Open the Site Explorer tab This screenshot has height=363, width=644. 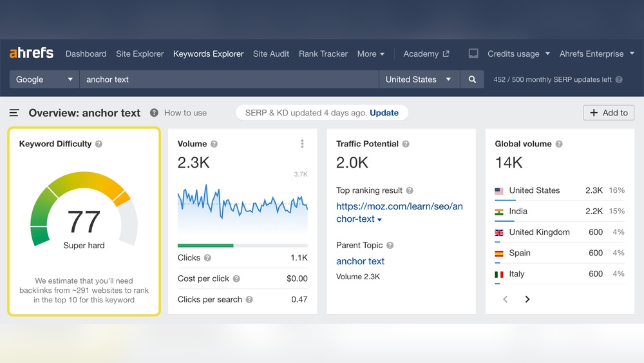[140, 54]
